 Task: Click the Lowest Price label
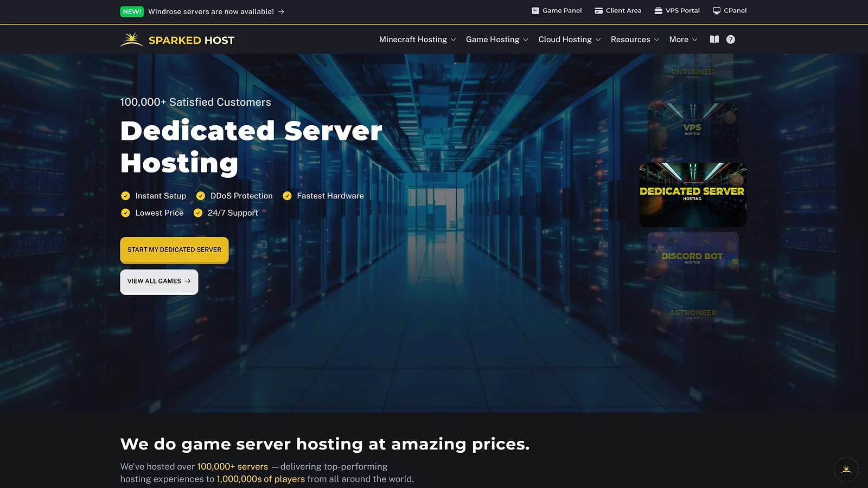pyautogui.click(x=159, y=213)
